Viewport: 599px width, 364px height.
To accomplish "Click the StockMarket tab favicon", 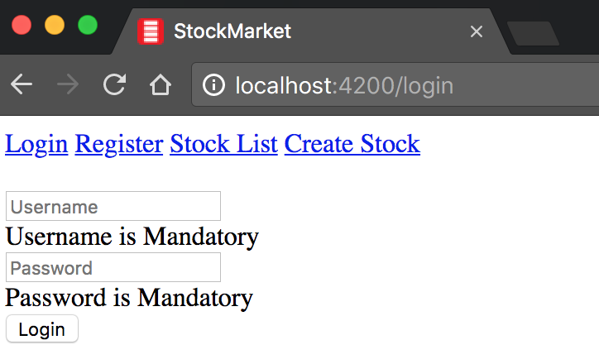I will [x=150, y=31].
